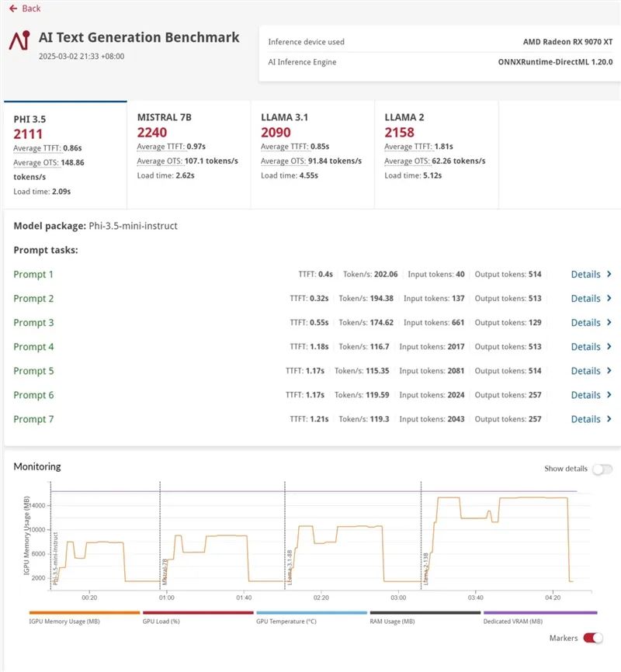
Task: Select the PHI 3.5 results tab
Action: pyautogui.click(x=65, y=154)
